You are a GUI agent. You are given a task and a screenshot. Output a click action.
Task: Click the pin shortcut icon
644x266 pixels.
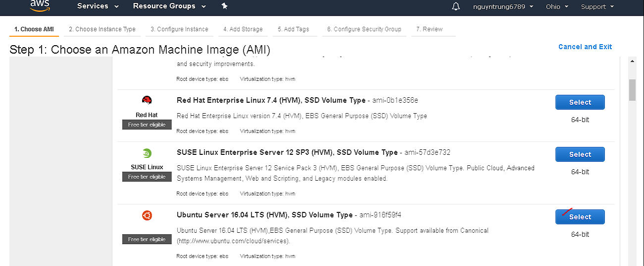point(224,6)
